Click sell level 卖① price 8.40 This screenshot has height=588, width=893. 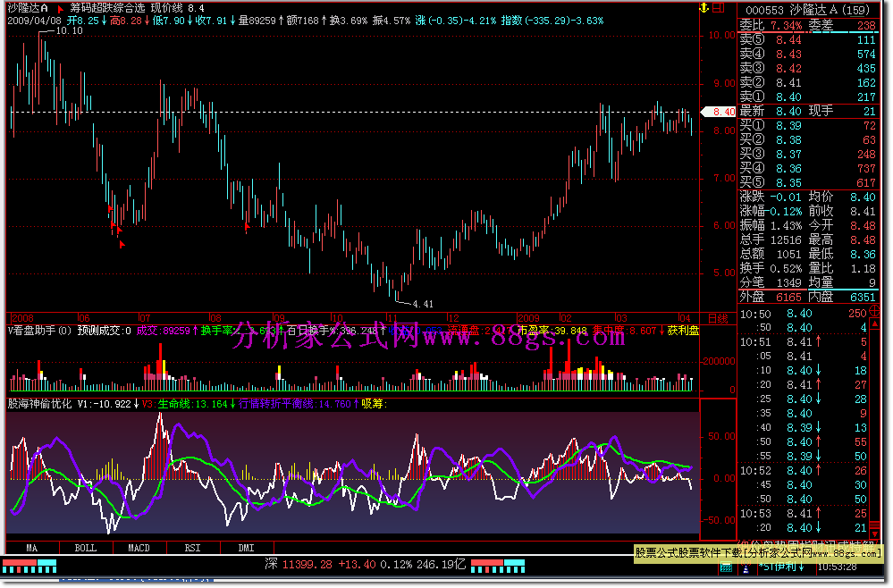788,97
